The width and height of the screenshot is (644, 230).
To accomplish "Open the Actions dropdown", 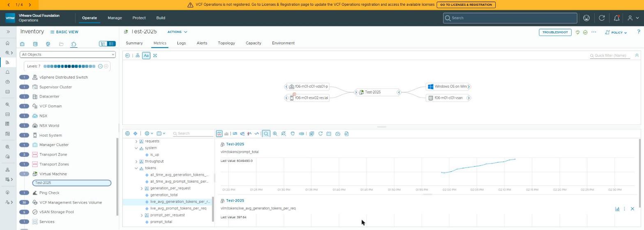I will [177, 32].
